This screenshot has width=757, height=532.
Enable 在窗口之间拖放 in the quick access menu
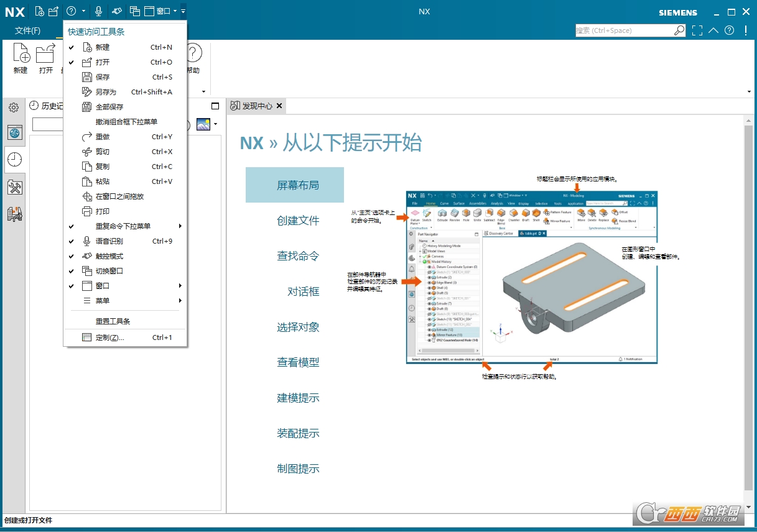coord(125,196)
